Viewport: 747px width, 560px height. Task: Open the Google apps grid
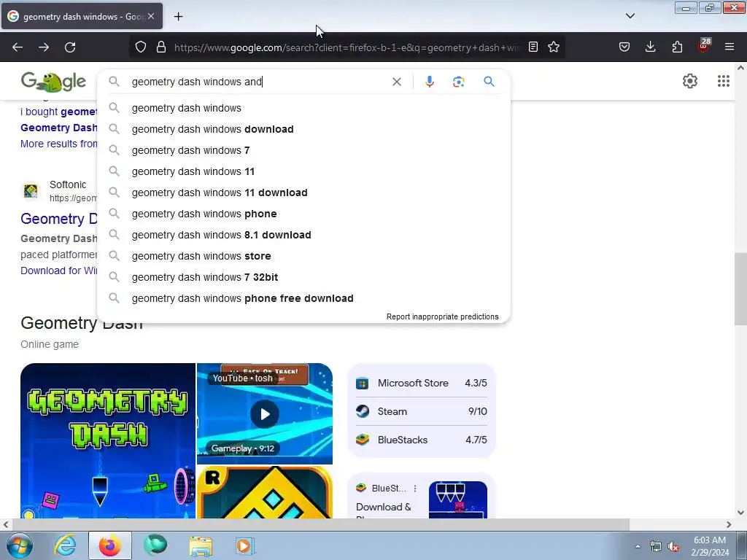tap(723, 81)
